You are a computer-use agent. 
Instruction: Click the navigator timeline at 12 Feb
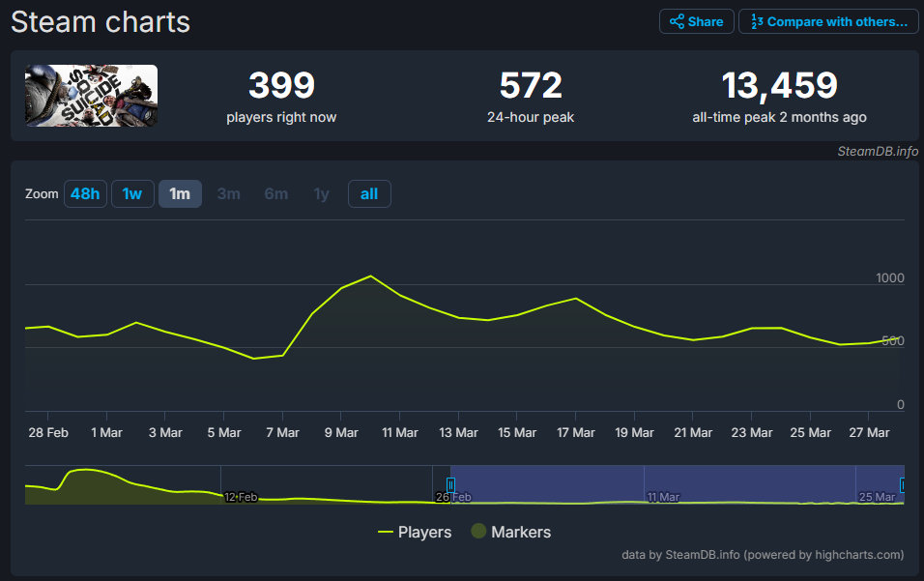coord(241,497)
